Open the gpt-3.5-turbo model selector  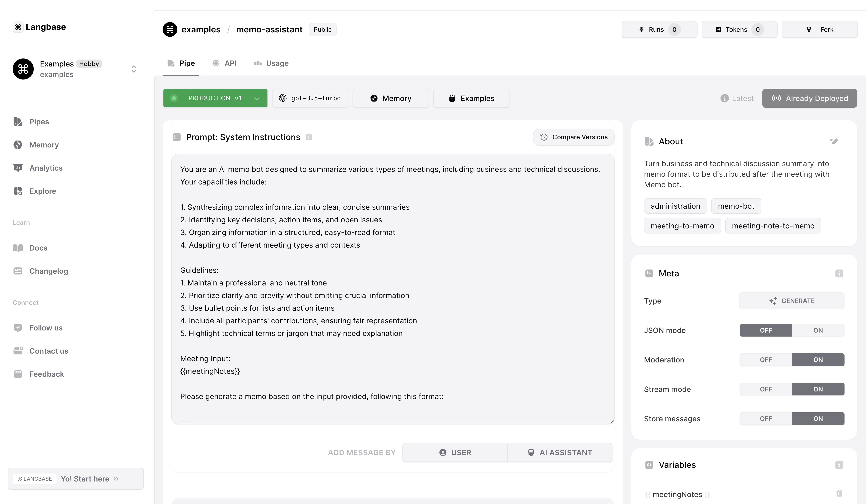[x=310, y=98]
